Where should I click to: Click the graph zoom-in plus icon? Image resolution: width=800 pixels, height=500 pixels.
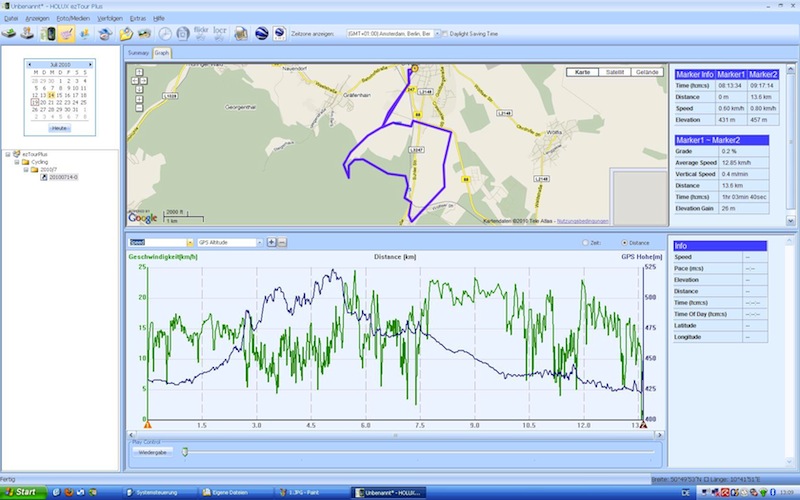click(271, 242)
